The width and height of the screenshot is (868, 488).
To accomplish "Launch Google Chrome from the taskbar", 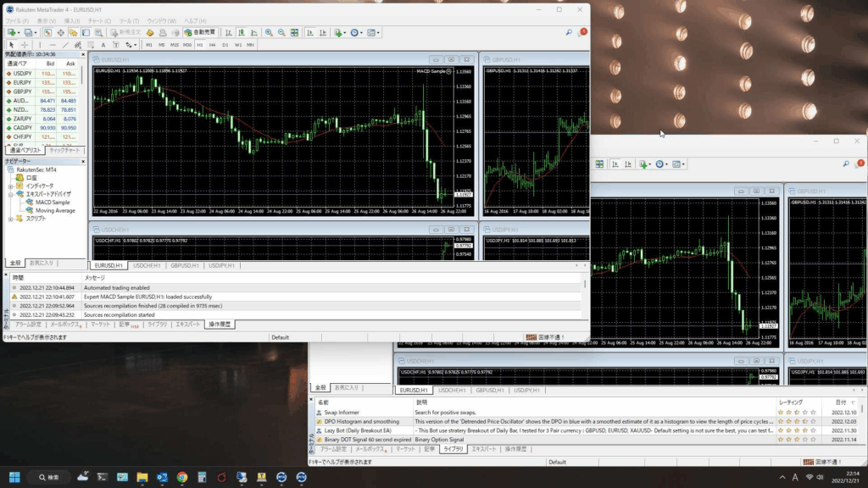I will pyautogui.click(x=182, y=477).
